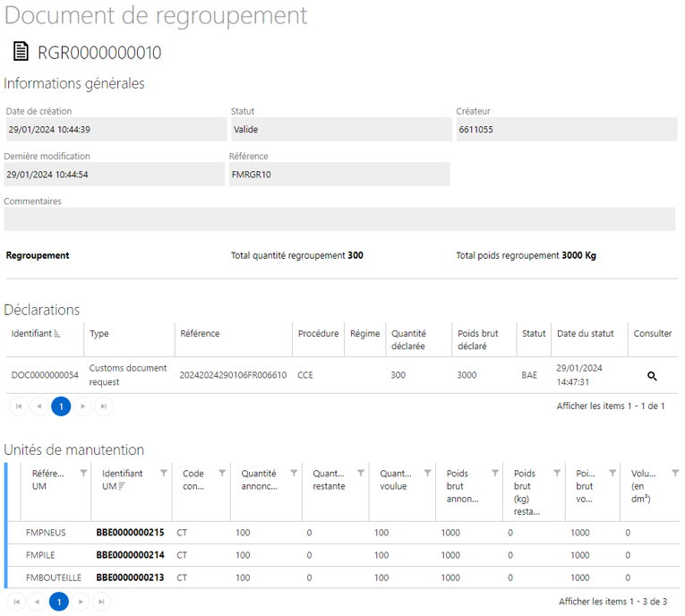This screenshot has width=685, height=616.
Task: Select the FMBOUTEILLE handling unit row
Action: (x=343, y=577)
